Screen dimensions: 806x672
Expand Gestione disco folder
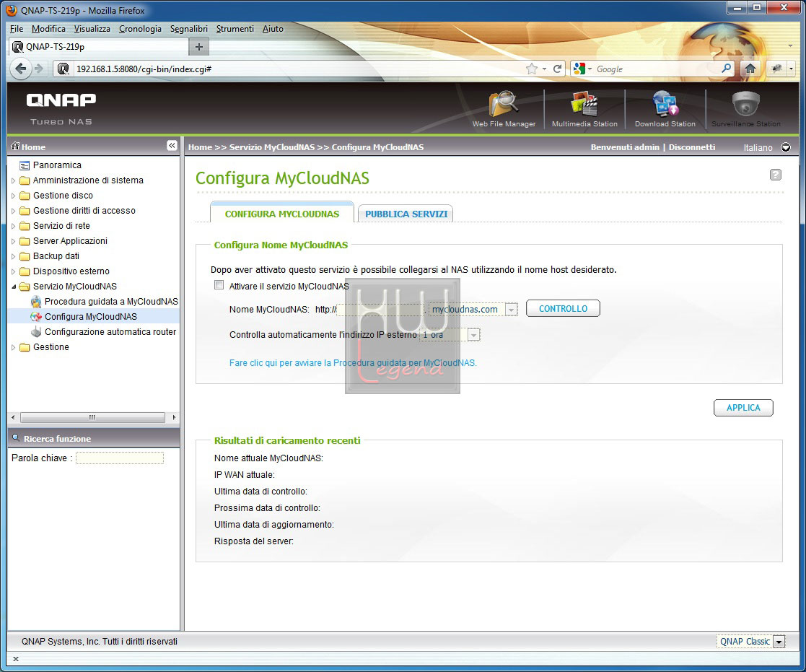tap(14, 196)
